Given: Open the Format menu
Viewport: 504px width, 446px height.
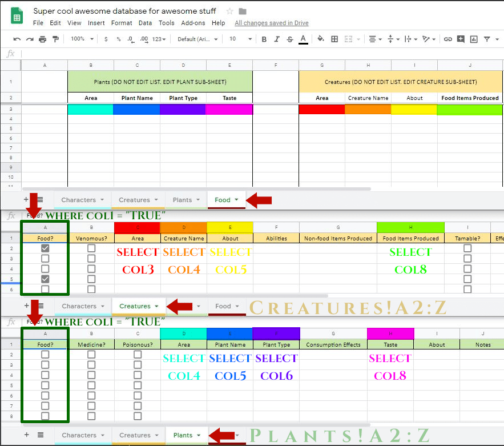Looking at the screenshot, I should (x=122, y=23).
